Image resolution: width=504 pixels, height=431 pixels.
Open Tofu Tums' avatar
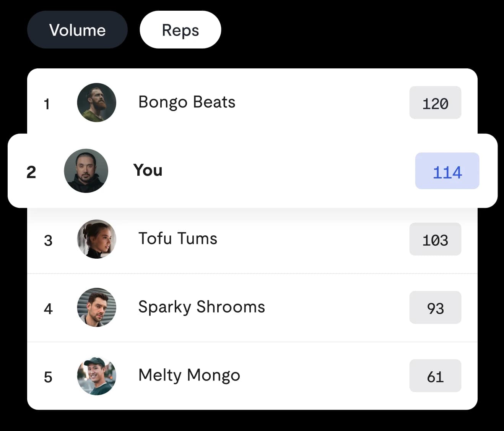click(x=97, y=239)
